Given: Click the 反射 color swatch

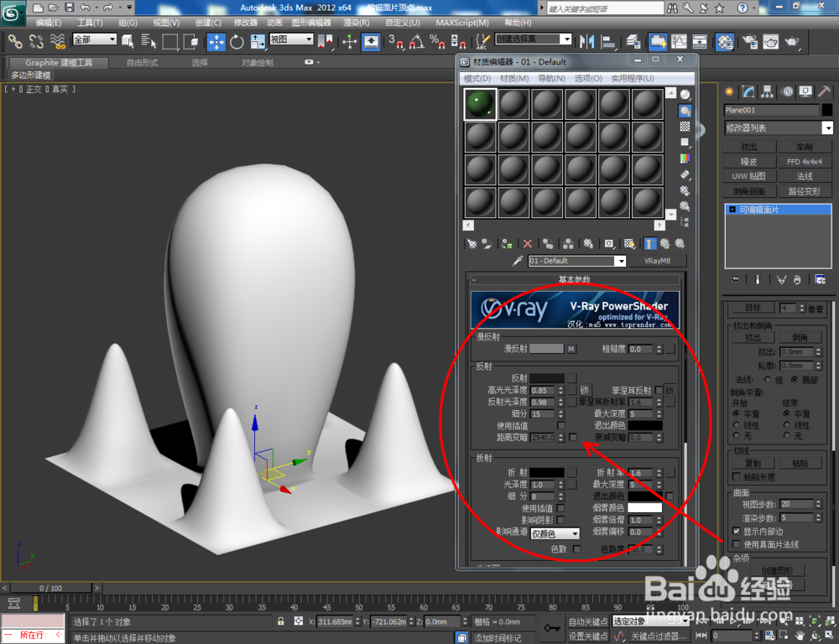Looking at the screenshot, I should 546,378.
